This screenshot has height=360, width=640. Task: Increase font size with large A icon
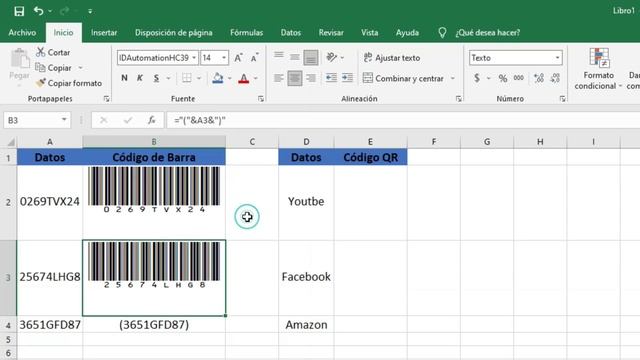pyautogui.click(x=238, y=58)
